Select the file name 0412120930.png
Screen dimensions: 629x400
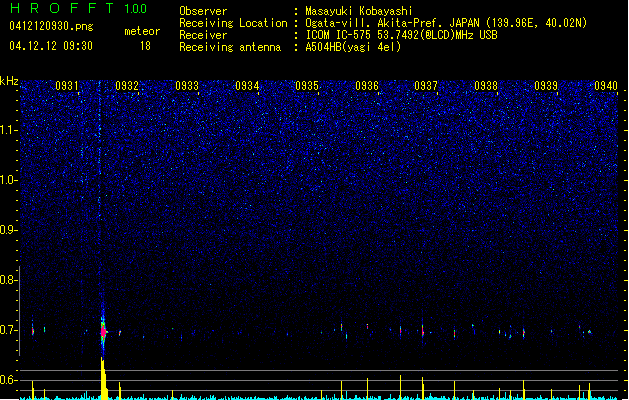(x=51, y=26)
